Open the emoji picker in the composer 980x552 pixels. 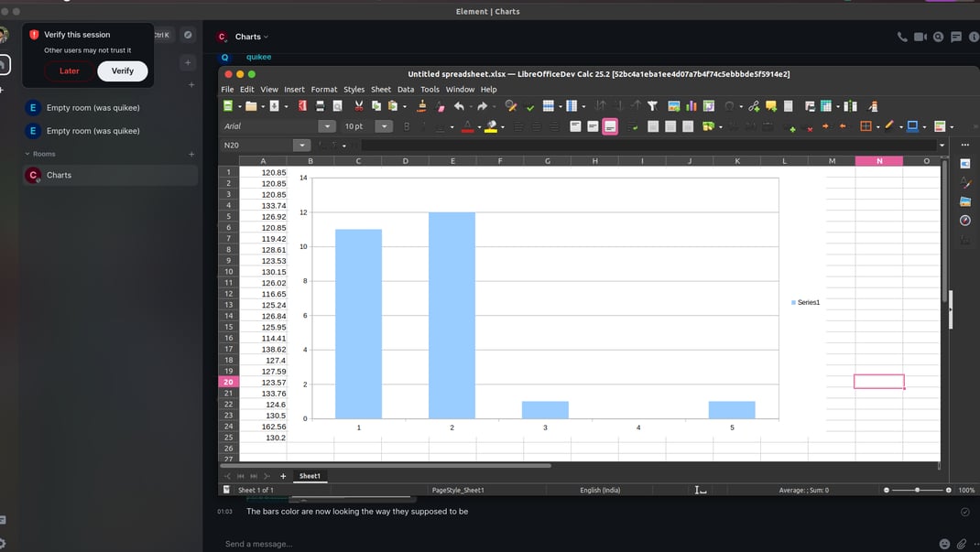click(944, 544)
